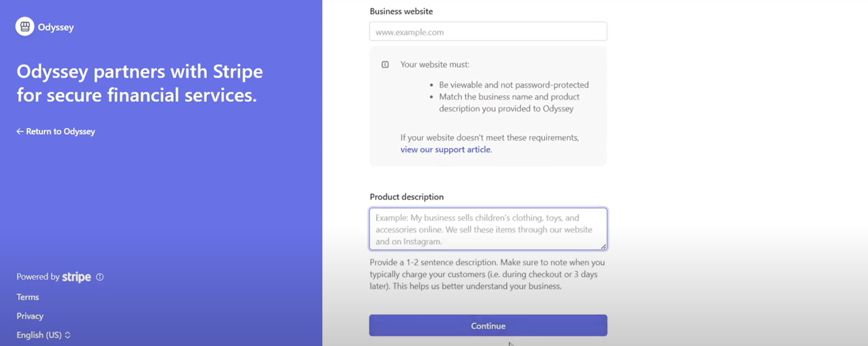Click the Odyssey storefront logo icon
The image size is (868, 346).
(24, 26)
